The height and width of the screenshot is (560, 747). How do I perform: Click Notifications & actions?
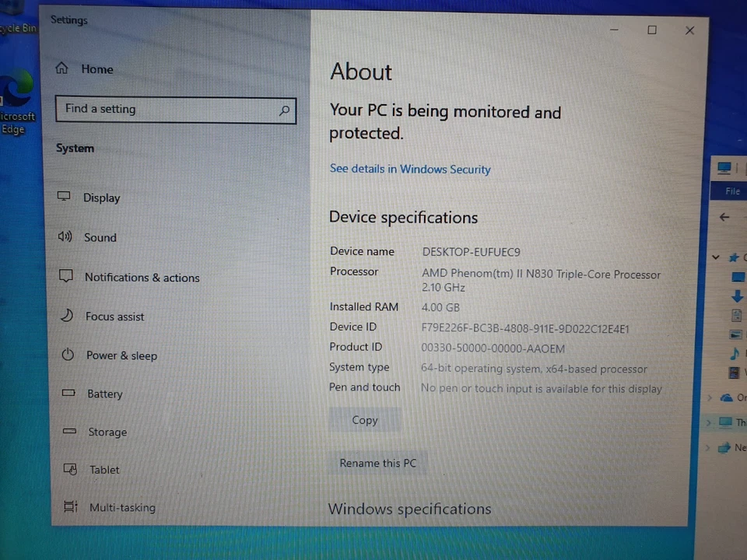(x=142, y=278)
